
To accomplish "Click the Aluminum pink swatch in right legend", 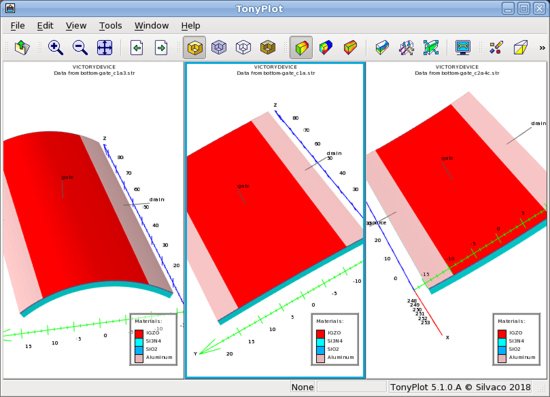I will 502,358.
